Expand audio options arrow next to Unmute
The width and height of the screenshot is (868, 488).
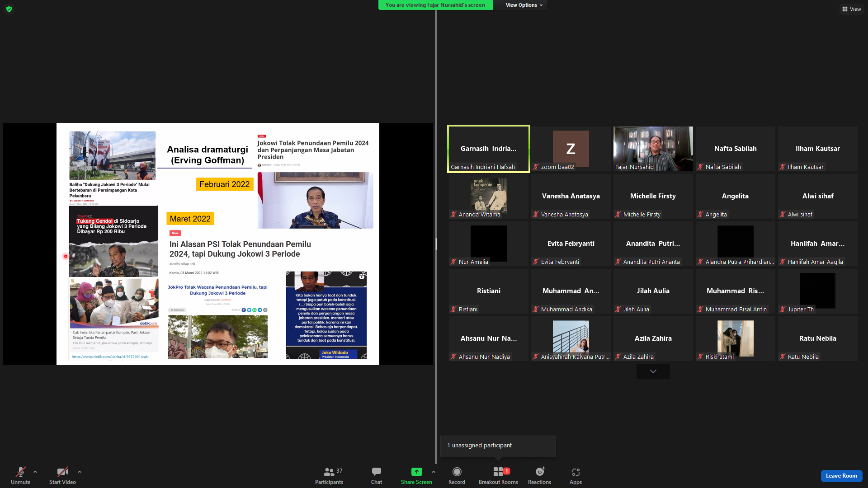point(35,472)
